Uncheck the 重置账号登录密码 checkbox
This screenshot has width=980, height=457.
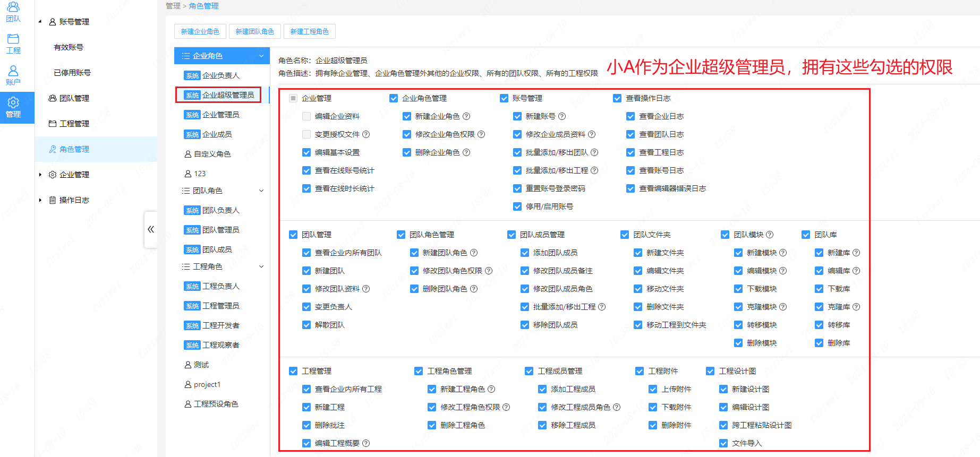[517, 188]
